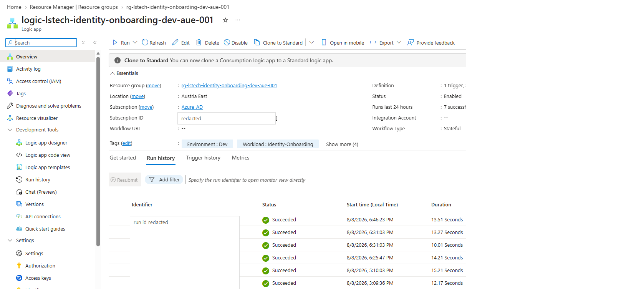Click the Export arrow icon

[x=373, y=42]
